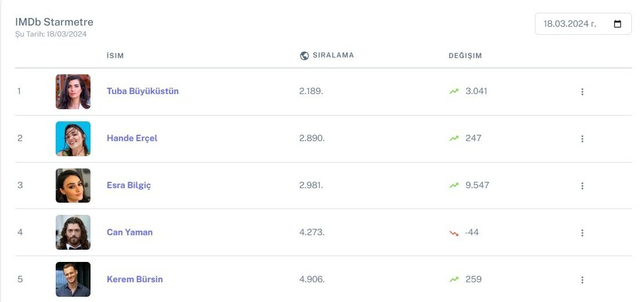Click the red downward trend arrow for Can Yaman

(454, 233)
